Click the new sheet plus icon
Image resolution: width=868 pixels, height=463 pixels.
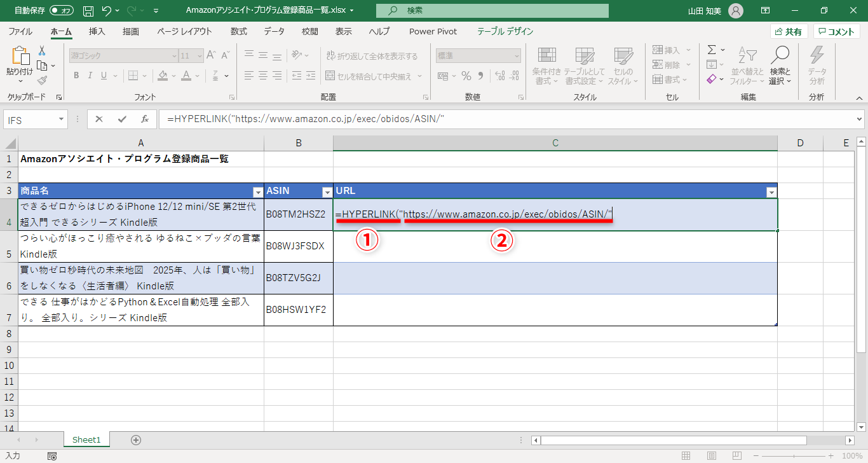point(135,439)
